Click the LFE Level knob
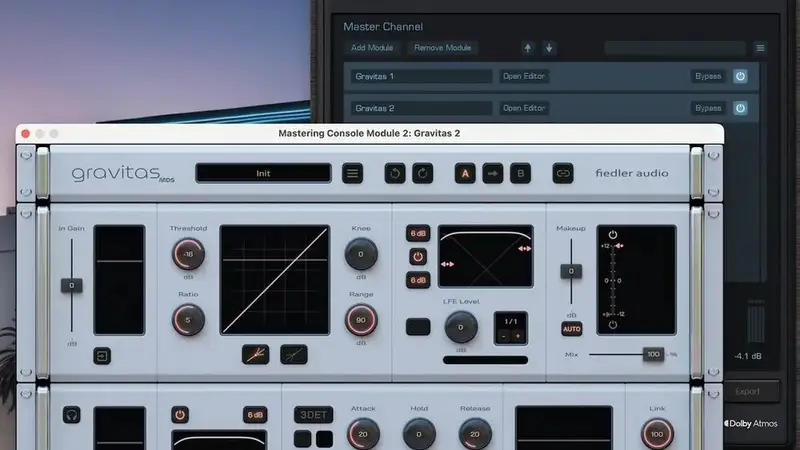 [461, 328]
